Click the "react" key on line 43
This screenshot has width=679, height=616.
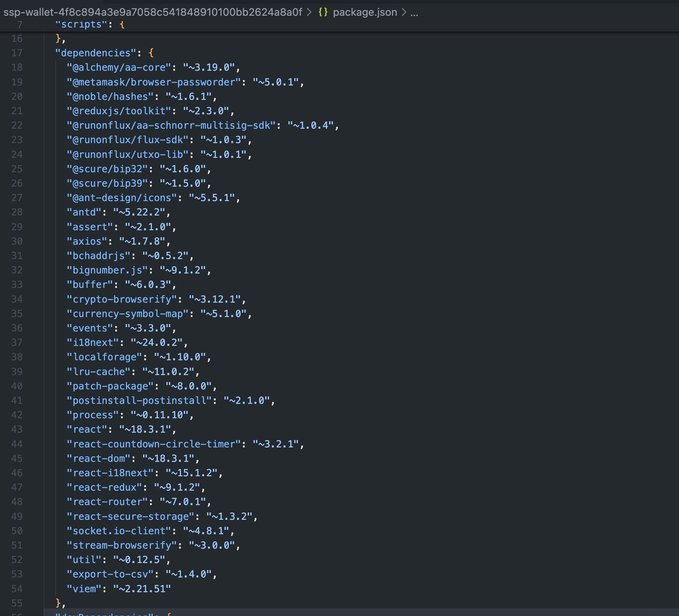coord(87,429)
